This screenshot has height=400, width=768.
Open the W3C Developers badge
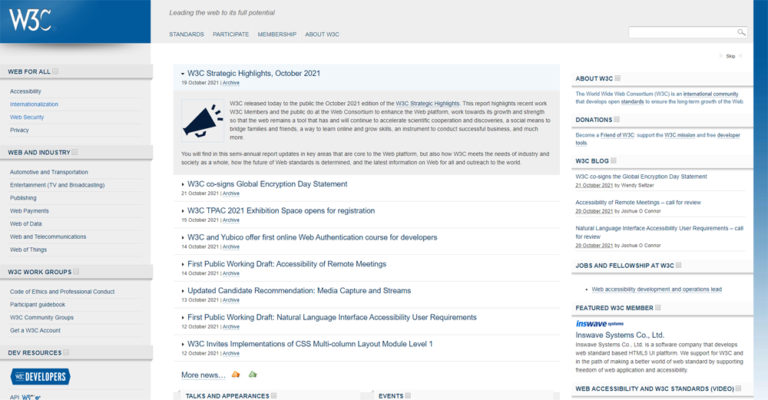40,376
